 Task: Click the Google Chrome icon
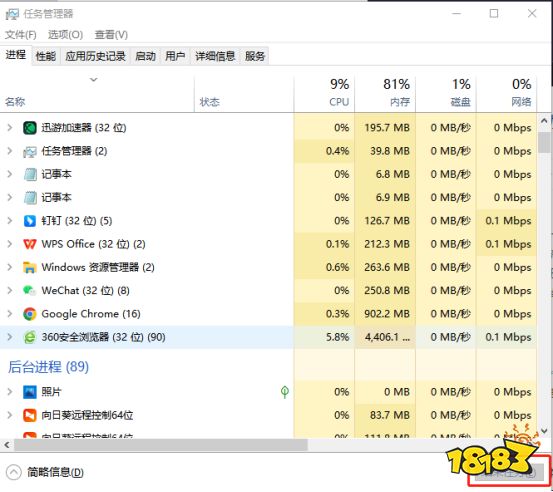[30, 314]
